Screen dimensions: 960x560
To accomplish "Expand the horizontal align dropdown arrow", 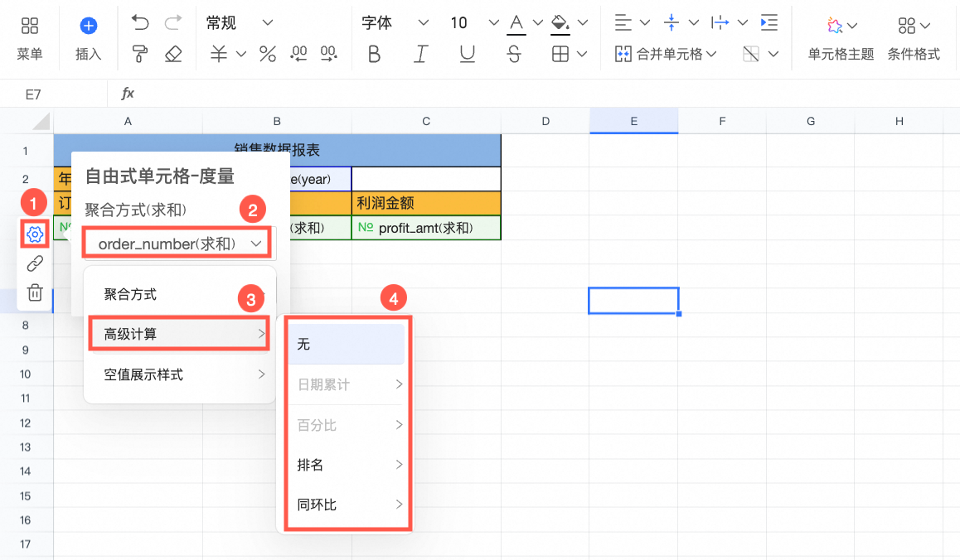I will (645, 23).
